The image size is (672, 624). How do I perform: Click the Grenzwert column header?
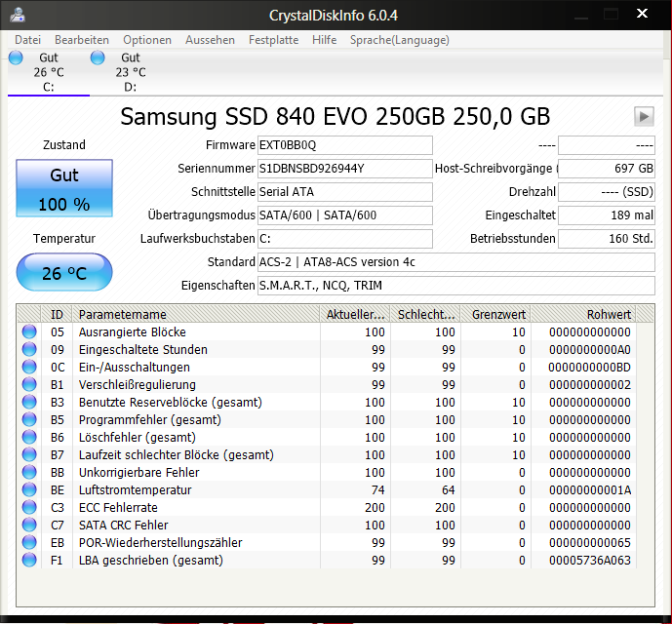pos(495,314)
